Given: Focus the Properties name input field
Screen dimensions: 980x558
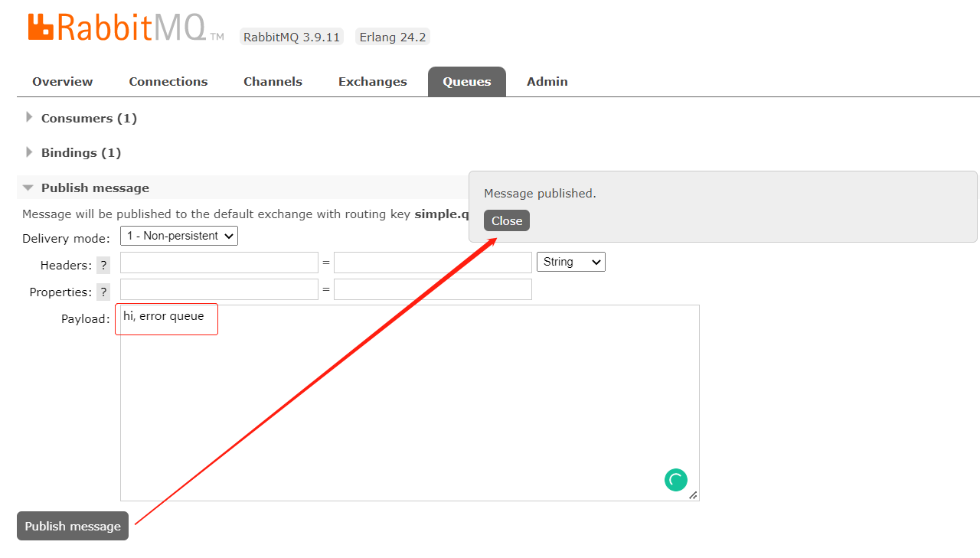Looking at the screenshot, I should 219,289.
